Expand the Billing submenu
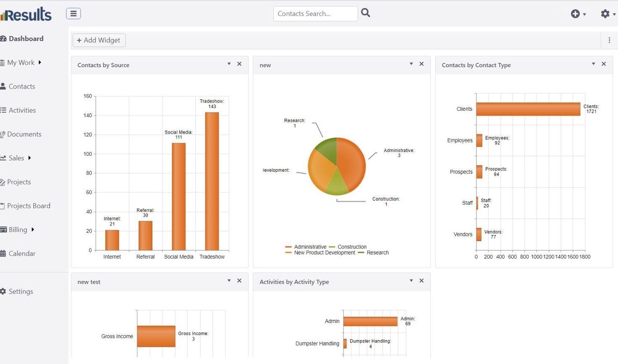This screenshot has height=364, width=618. click(32, 230)
